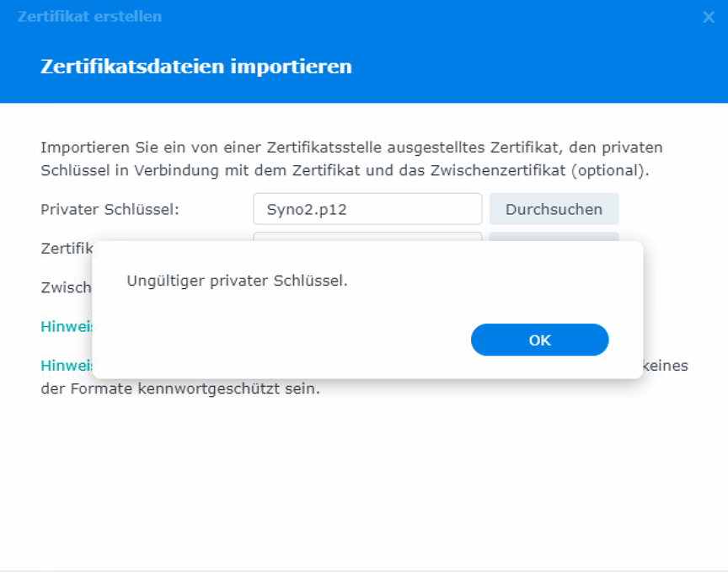Click the partly covered Zertifikat label

coord(64,248)
